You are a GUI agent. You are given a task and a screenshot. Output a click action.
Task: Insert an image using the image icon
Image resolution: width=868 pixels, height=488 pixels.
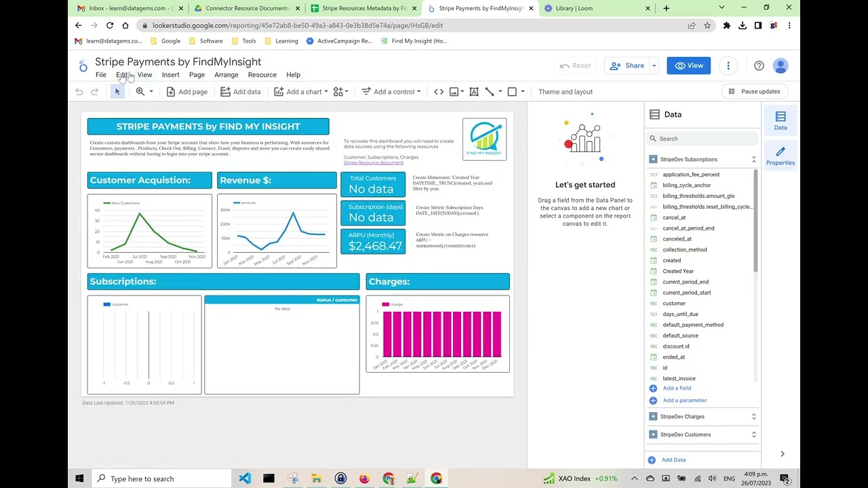[454, 91]
